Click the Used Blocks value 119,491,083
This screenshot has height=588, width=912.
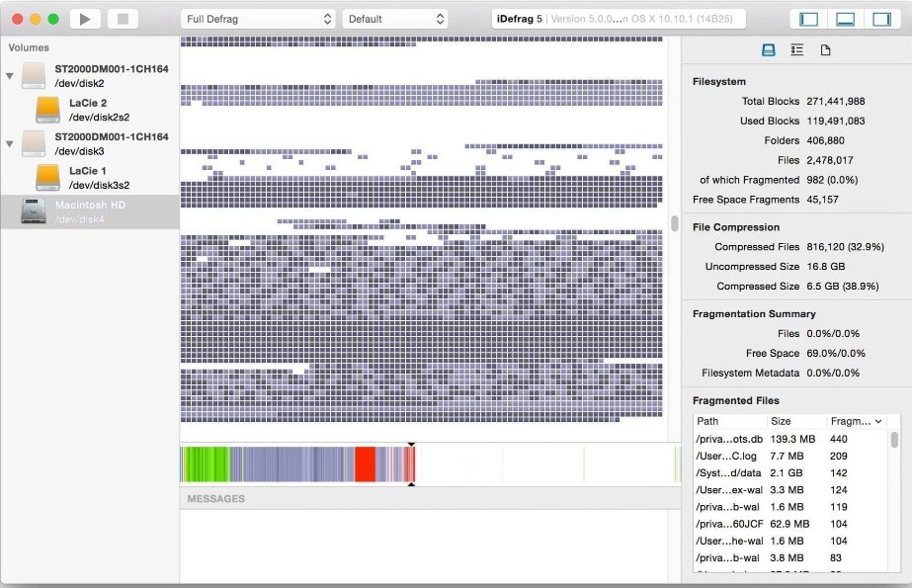[x=835, y=121]
